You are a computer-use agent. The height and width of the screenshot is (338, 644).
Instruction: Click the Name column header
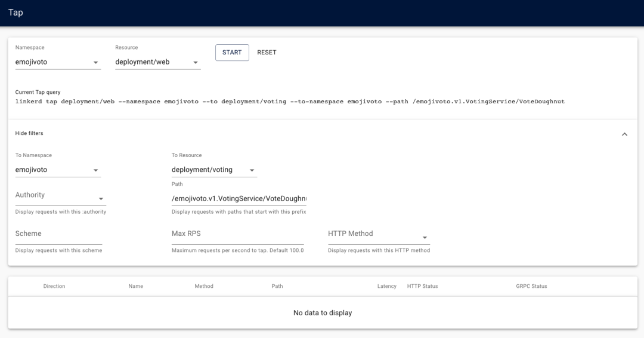pyautogui.click(x=135, y=286)
